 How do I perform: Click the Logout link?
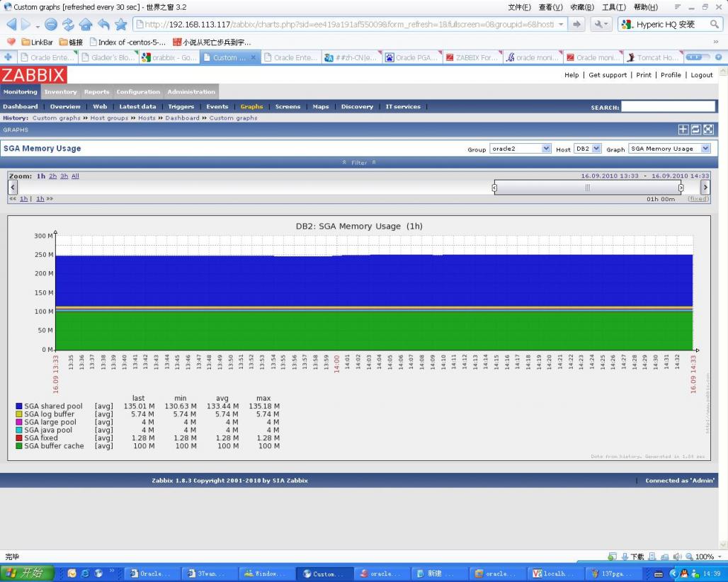[702, 75]
